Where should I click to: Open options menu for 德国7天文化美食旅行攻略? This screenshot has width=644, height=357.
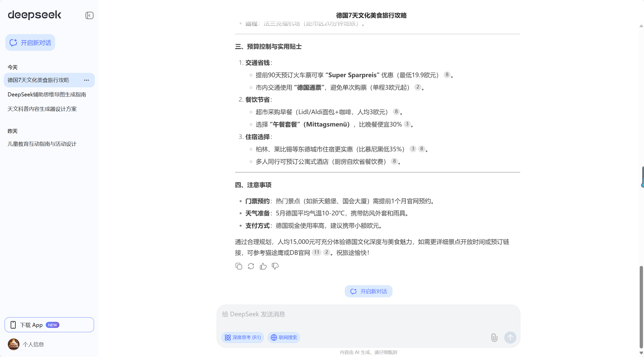pyautogui.click(x=86, y=80)
